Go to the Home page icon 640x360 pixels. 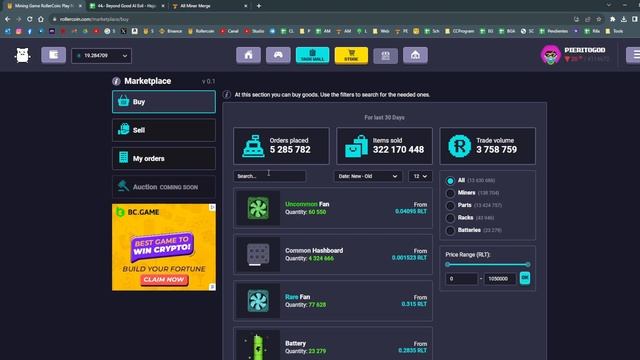click(248, 55)
